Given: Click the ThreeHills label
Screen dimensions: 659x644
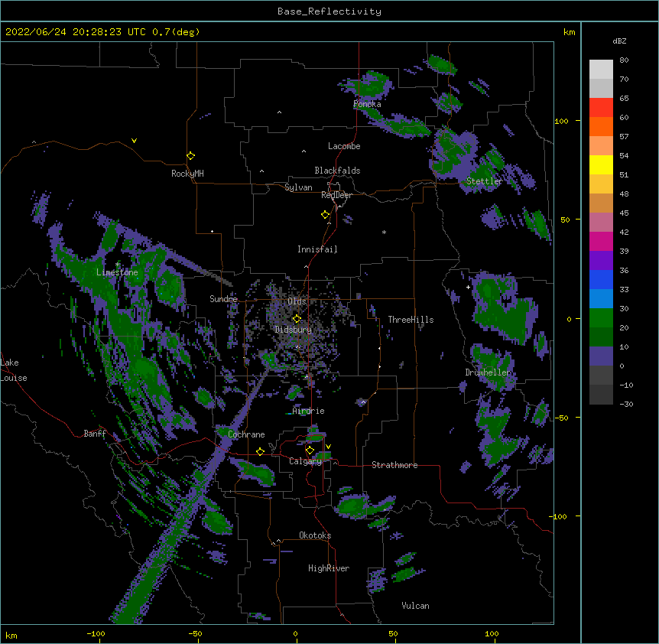Looking at the screenshot, I should [411, 320].
